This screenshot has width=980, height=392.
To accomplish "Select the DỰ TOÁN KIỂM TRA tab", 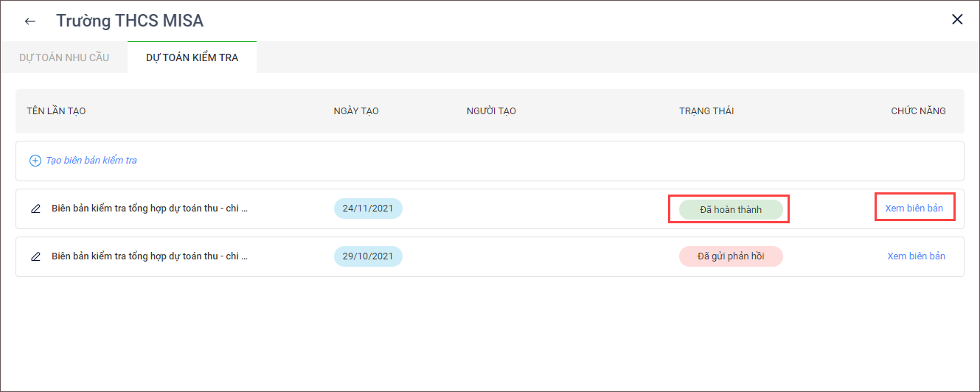I will [192, 57].
